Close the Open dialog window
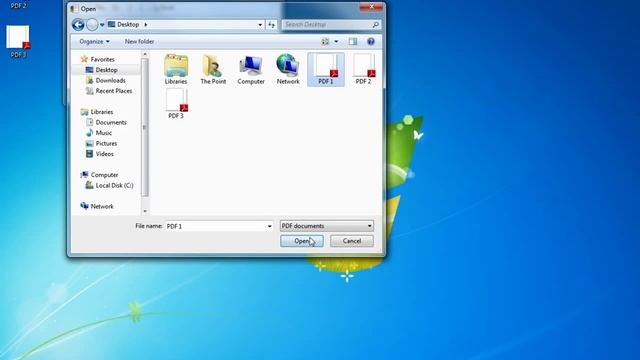640x360 pixels. [x=371, y=7]
